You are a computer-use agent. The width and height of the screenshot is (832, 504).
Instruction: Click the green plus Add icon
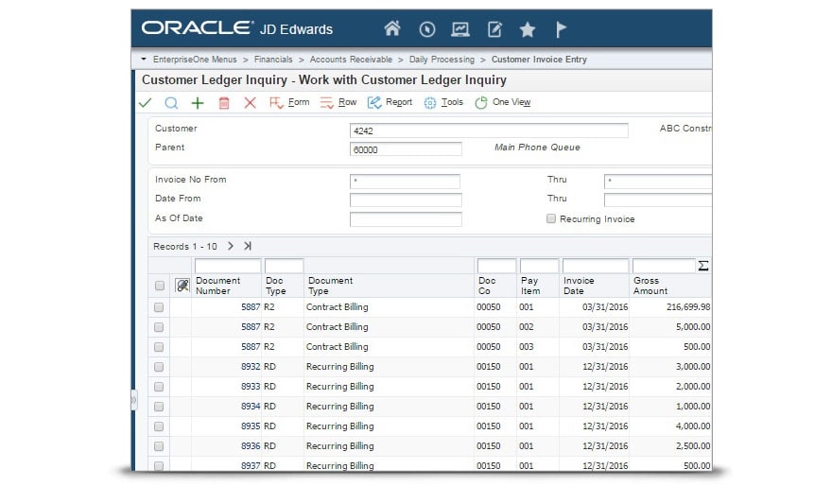tap(198, 103)
